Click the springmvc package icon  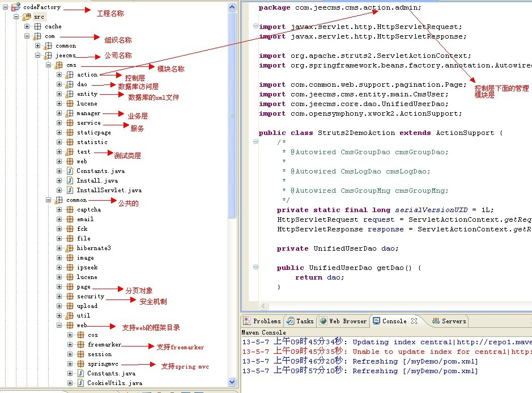tap(80, 364)
